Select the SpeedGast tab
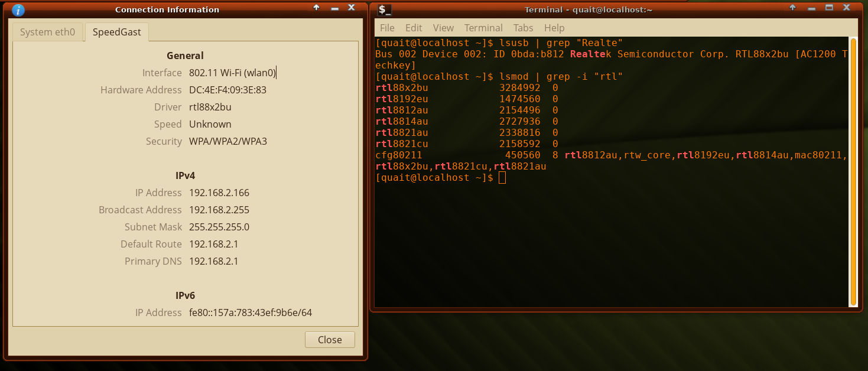Screen dimensions: 868x371 pyautogui.click(x=117, y=32)
